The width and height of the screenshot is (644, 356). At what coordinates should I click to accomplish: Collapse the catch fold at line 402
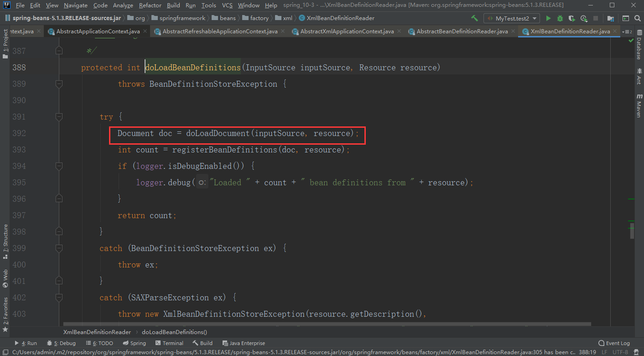click(59, 298)
